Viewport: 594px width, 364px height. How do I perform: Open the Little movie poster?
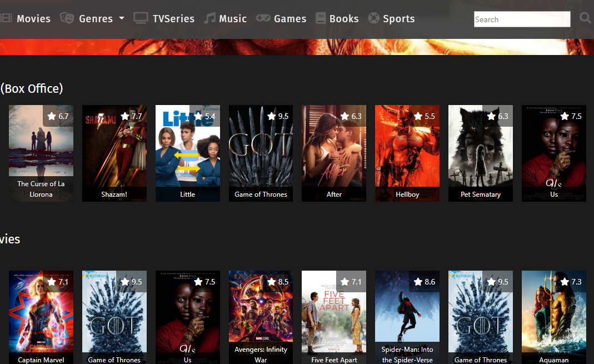(187, 153)
